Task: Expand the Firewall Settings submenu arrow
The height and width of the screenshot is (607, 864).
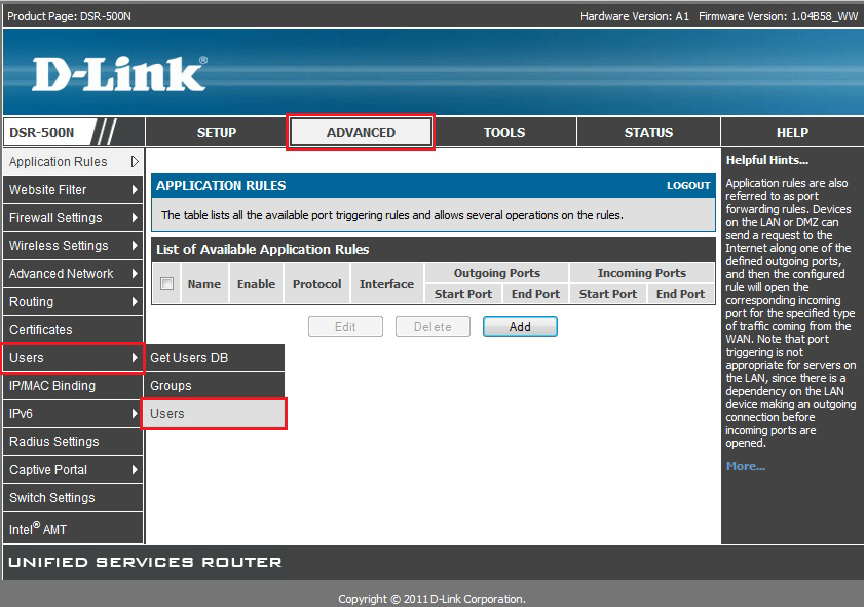Action: (135, 218)
